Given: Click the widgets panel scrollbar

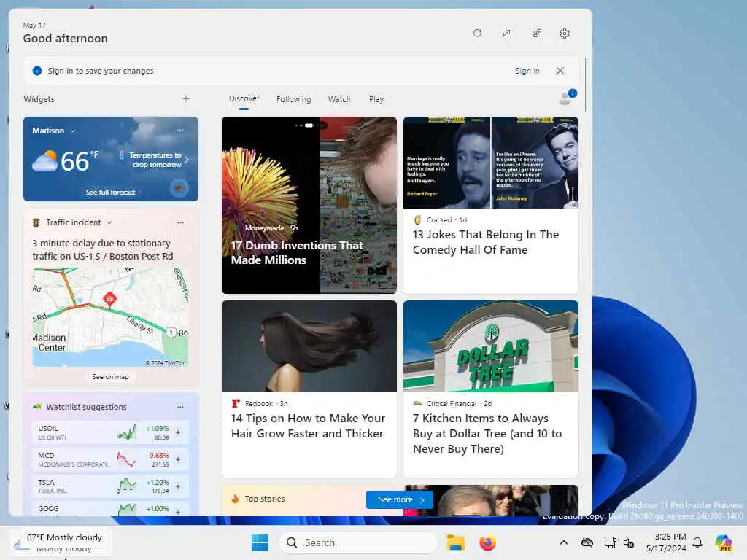Looking at the screenshot, I should (586, 86).
